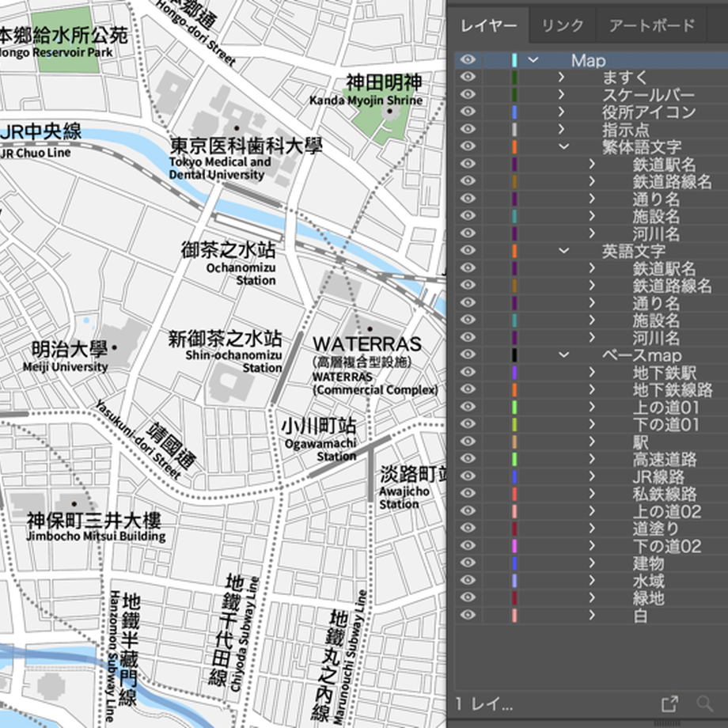Expand the 道塗り sublayer
The height and width of the screenshot is (728, 728).
click(592, 529)
